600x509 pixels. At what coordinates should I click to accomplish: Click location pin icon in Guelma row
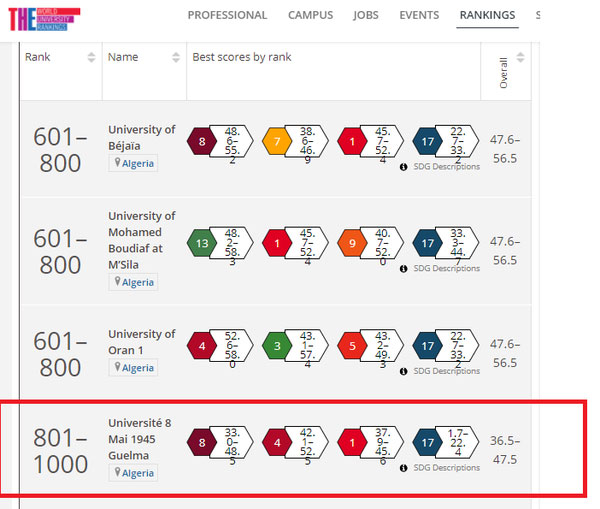tap(118, 472)
